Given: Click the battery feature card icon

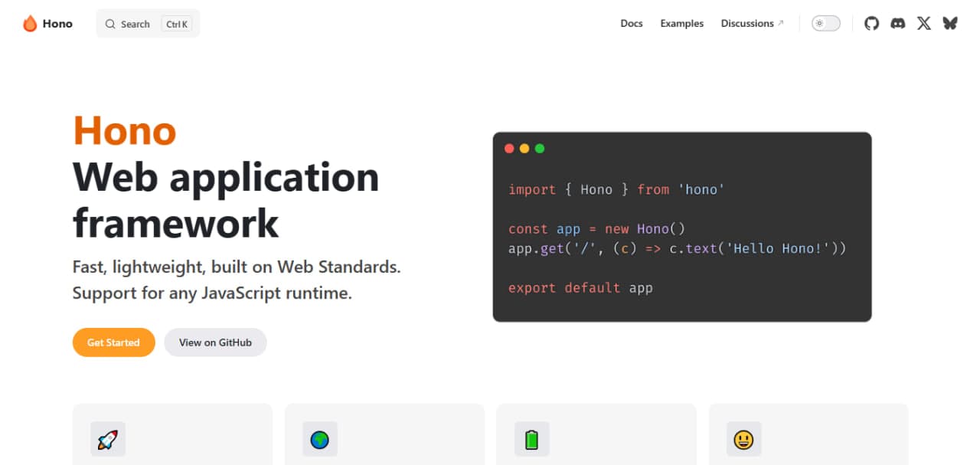Looking at the screenshot, I should coord(532,440).
